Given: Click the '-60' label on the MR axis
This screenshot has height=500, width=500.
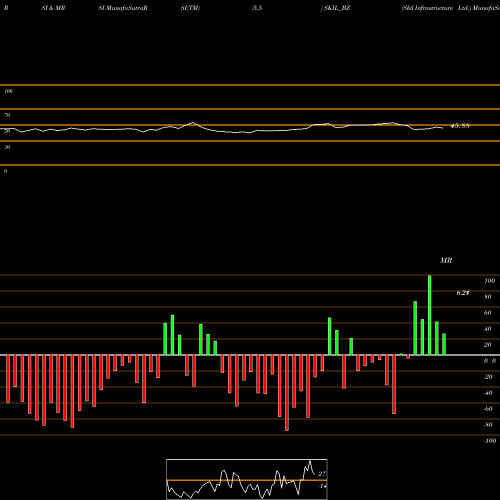Looking at the screenshot, I should tap(488, 409).
